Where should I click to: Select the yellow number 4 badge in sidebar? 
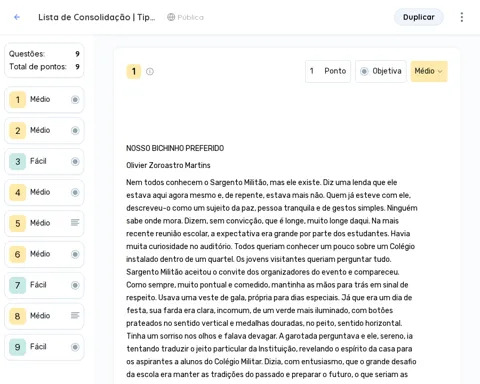pyautogui.click(x=18, y=192)
